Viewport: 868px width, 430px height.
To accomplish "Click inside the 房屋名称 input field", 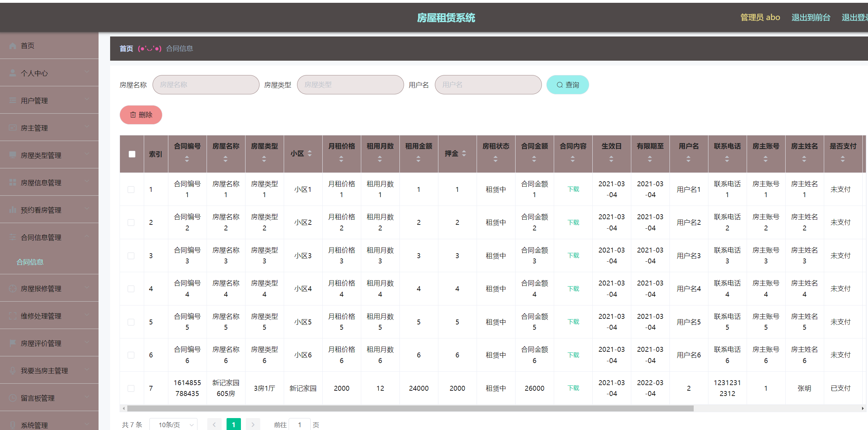I will (x=206, y=85).
